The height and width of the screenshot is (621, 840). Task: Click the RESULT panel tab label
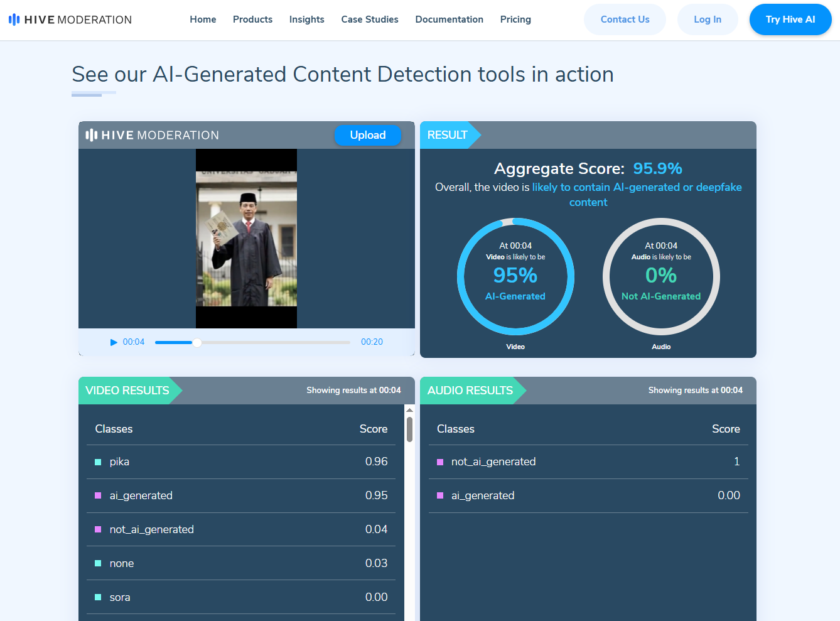(447, 135)
